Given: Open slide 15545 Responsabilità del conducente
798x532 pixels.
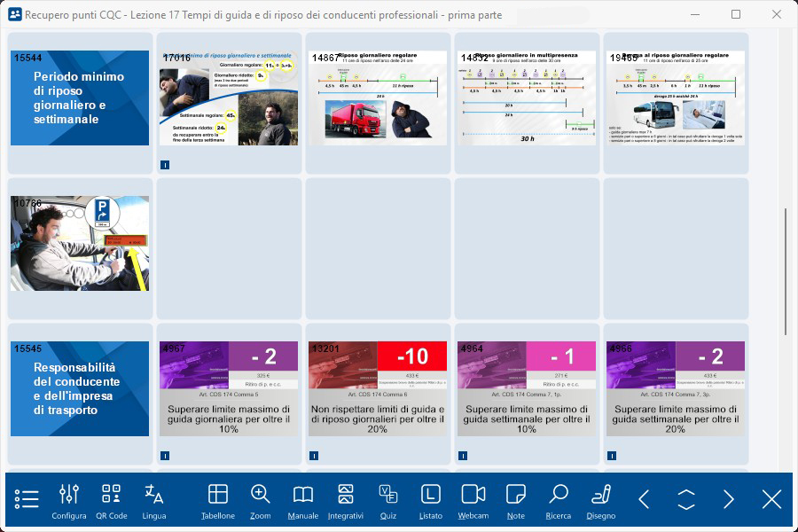Looking at the screenshot, I should coord(80,388).
